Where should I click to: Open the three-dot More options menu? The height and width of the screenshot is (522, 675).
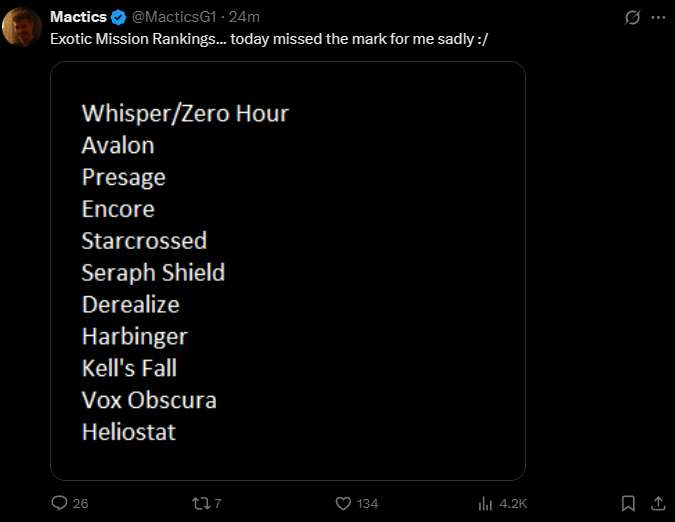(x=657, y=17)
